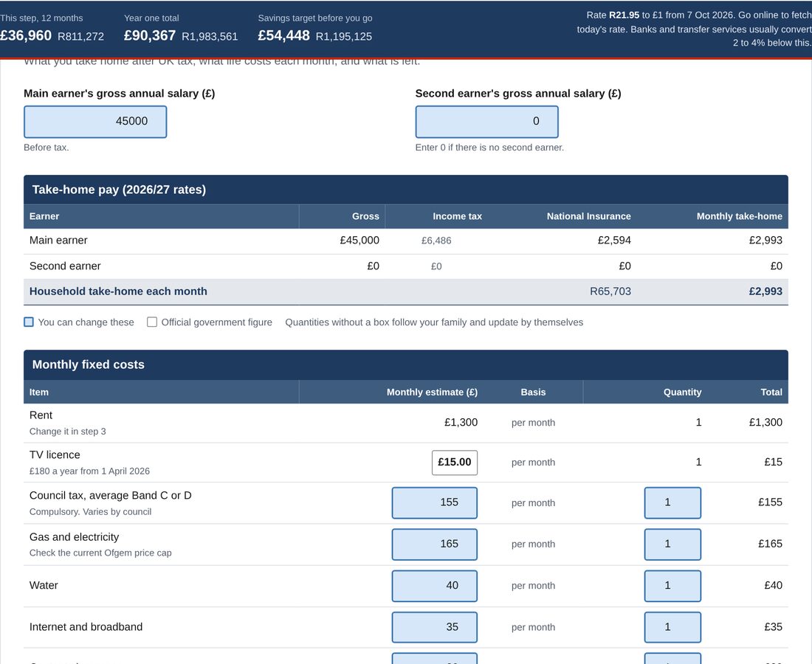812x664 pixels.
Task: Select the R1,983,561 year one rand amount
Action: 210,37
